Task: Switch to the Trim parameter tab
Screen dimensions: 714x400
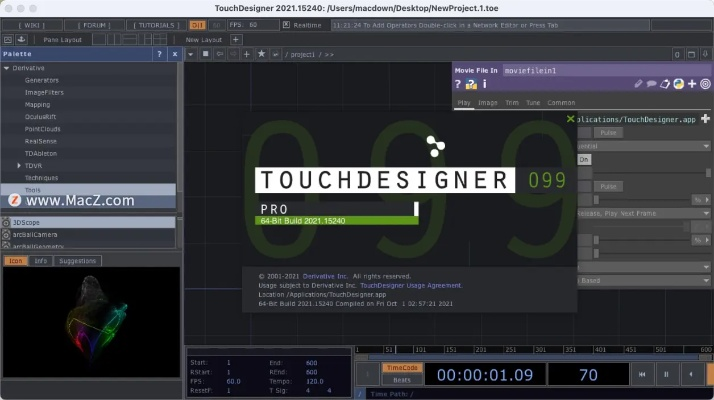Action: pos(511,103)
